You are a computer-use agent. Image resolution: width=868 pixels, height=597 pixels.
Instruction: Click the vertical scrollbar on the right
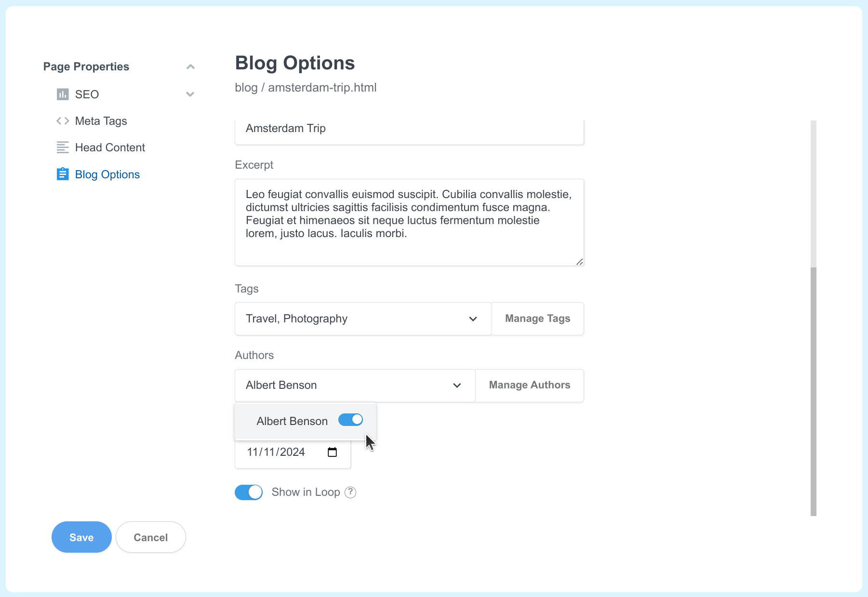(x=813, y=385)
